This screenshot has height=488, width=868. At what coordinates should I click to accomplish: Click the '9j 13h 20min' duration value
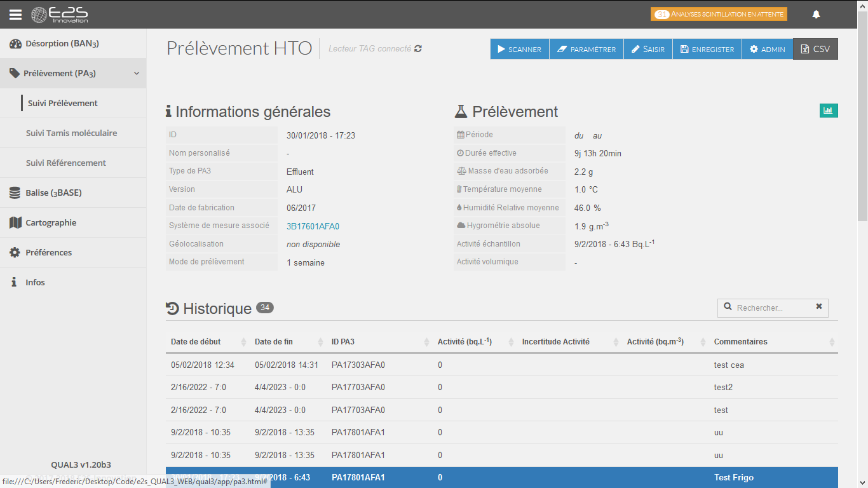(598, 153)
